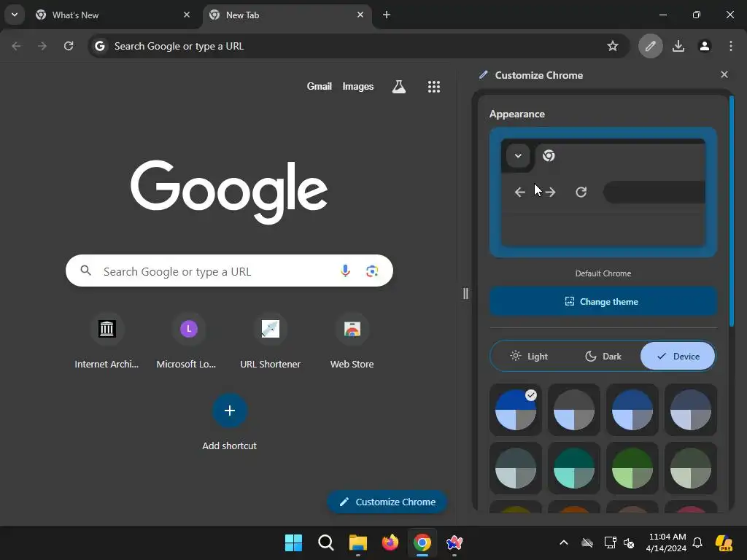
Task: Click the Chrome taskbar icon
Action: tap(422, 542)
